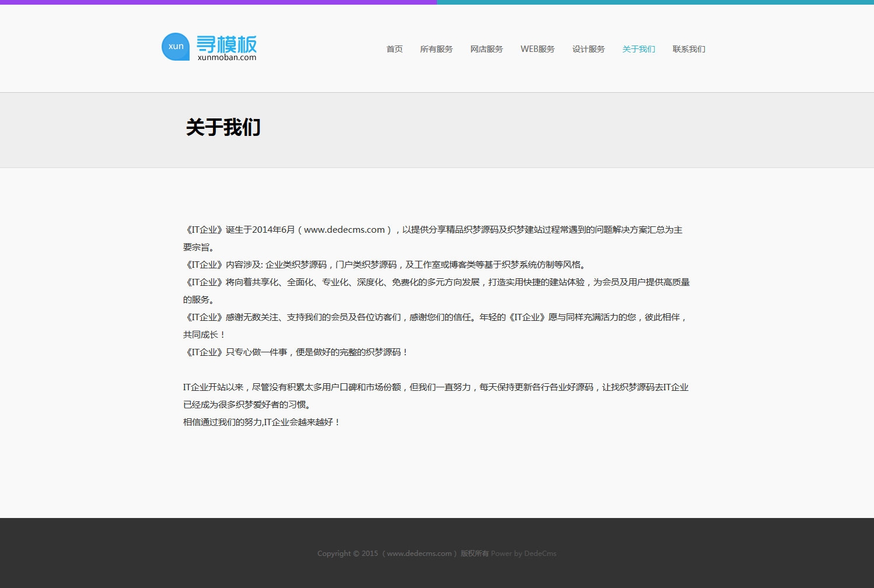Navigate to 设计服务 page
The width and height of the screenshot is (874, 588).
click(588, 49)
